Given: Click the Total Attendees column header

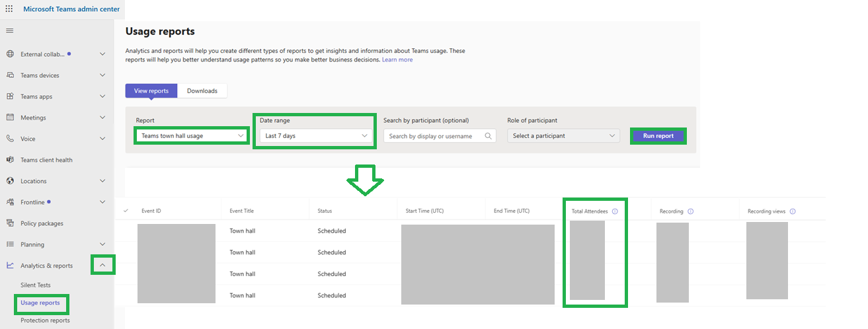Looking at the screenshot, I should pos(590,211).
